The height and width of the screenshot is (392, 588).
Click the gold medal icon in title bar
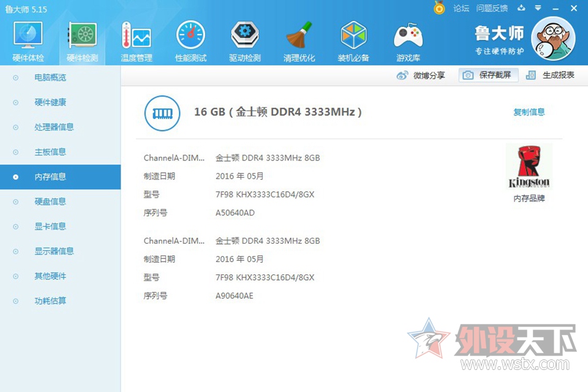click(439, 8)
